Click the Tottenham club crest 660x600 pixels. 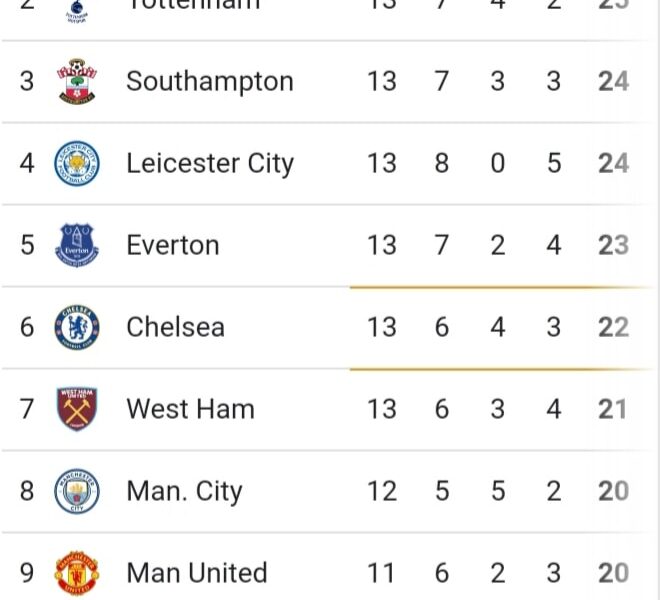[x=77, y=12]
